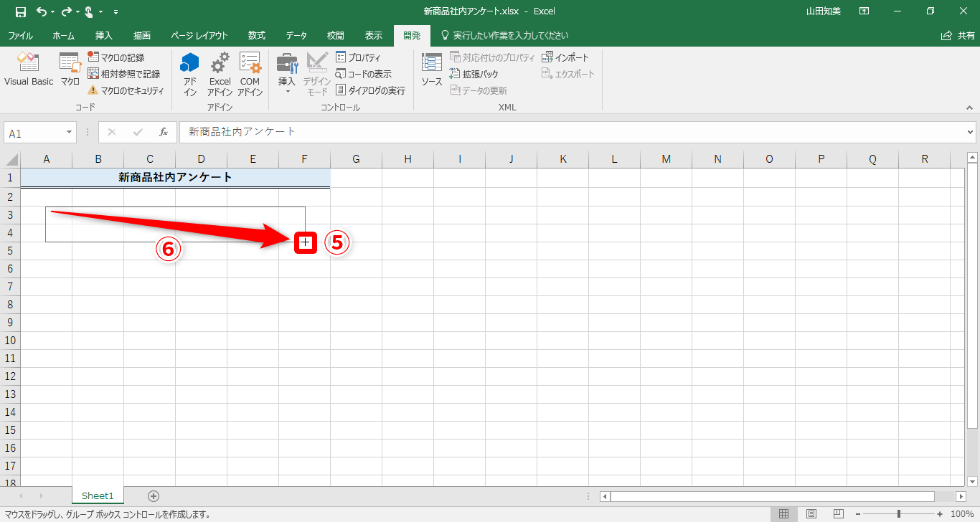
Task: Open Macro Security settings
Action: coord(126,90)
